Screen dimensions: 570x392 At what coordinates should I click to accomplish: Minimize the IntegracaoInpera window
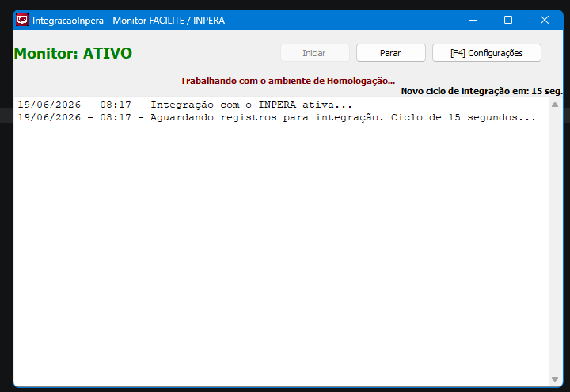(x=472, y=20)
